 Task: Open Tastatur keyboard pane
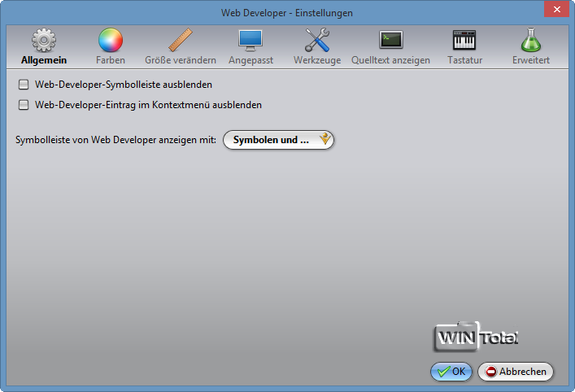pos(464,46)
